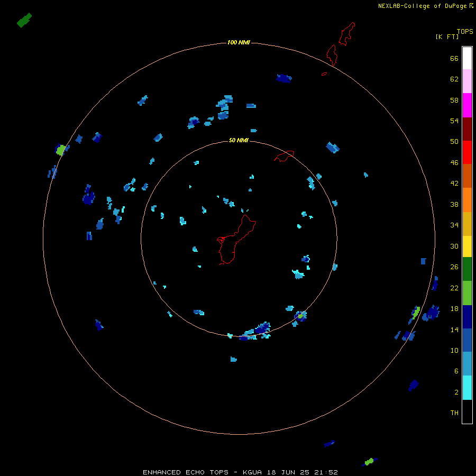Click the "TOPS" legend title
Image resolution: width=476 pixels, height=476 pixels.
pyautogui.click(x=465, y=31)
